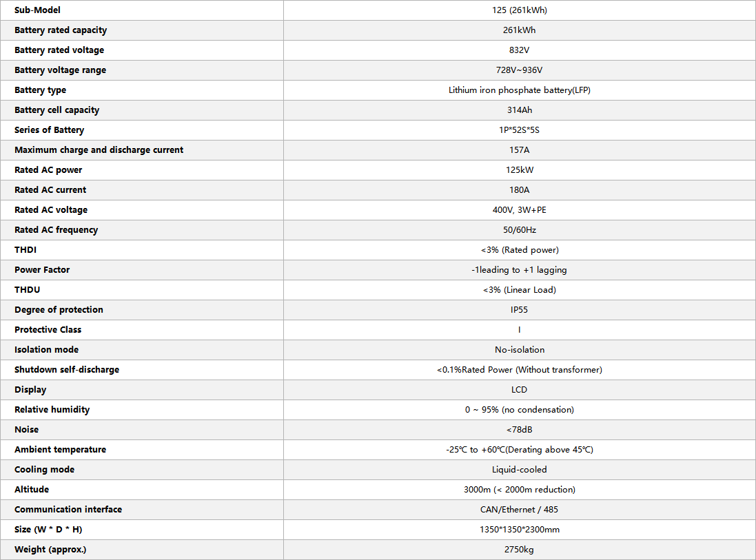Screen dimensions: 756x560
Task: Click the Sub-Model label cell
Action: (x=142, y=10)
